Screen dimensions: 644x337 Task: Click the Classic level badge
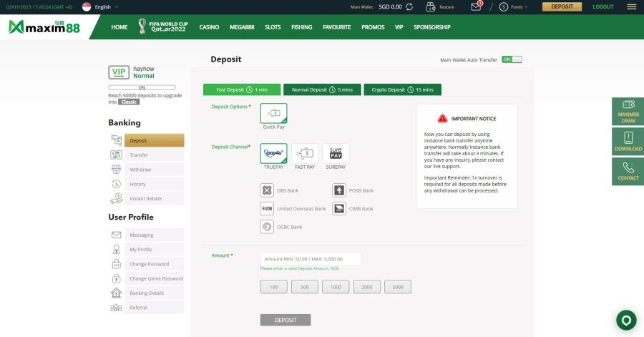(129, 102)
